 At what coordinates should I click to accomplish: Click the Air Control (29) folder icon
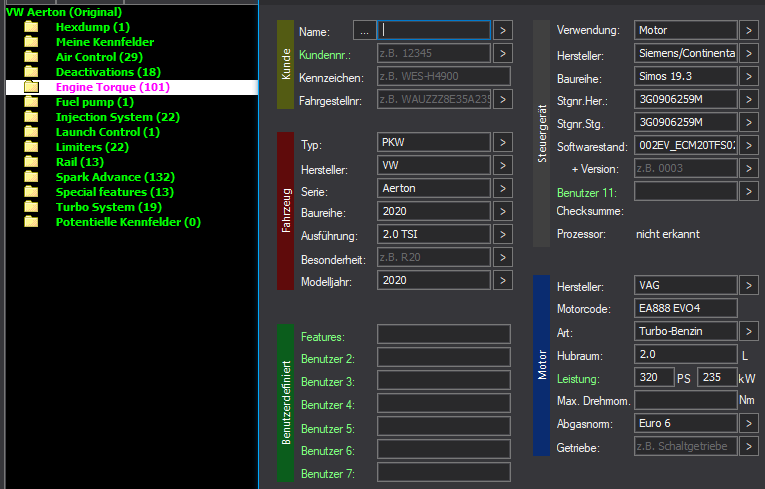(31, 57)
